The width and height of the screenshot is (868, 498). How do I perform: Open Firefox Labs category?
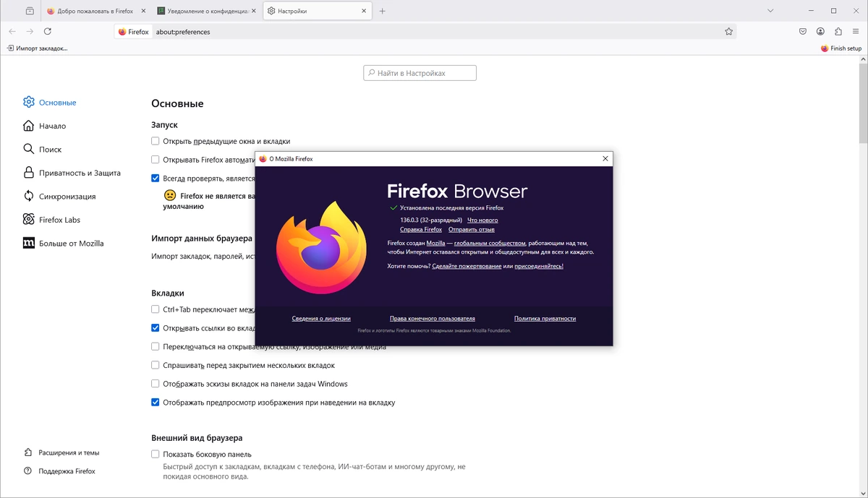(52, 220)
